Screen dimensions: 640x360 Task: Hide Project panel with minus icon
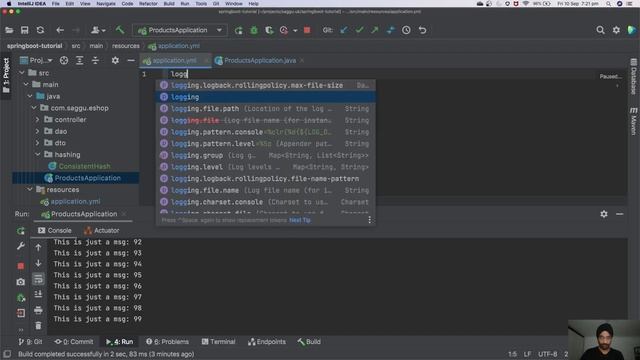click(x=131, y=60)
